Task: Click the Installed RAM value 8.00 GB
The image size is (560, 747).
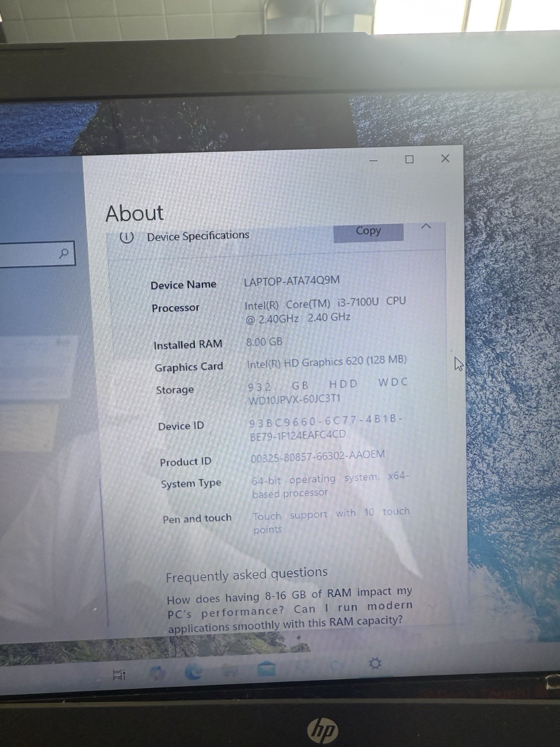Action: tap(264, 342)
